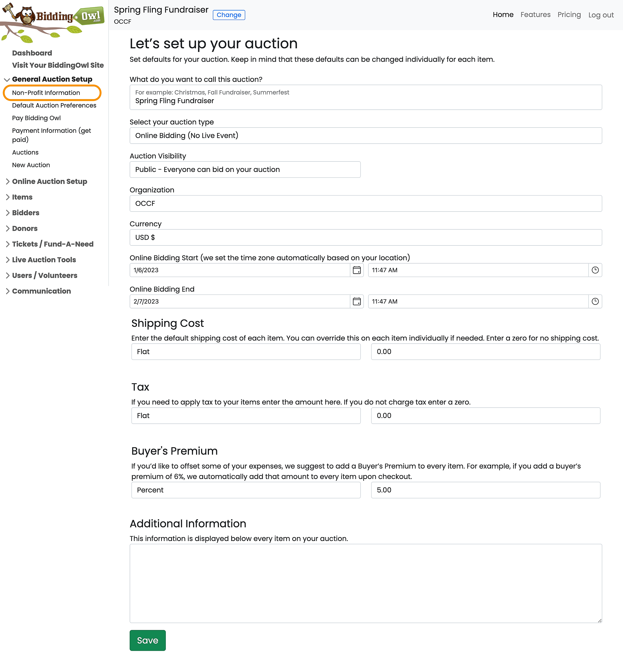Open the auction type dropdown
The width and height of the screenshot is (623, 672).
[366, 135]
